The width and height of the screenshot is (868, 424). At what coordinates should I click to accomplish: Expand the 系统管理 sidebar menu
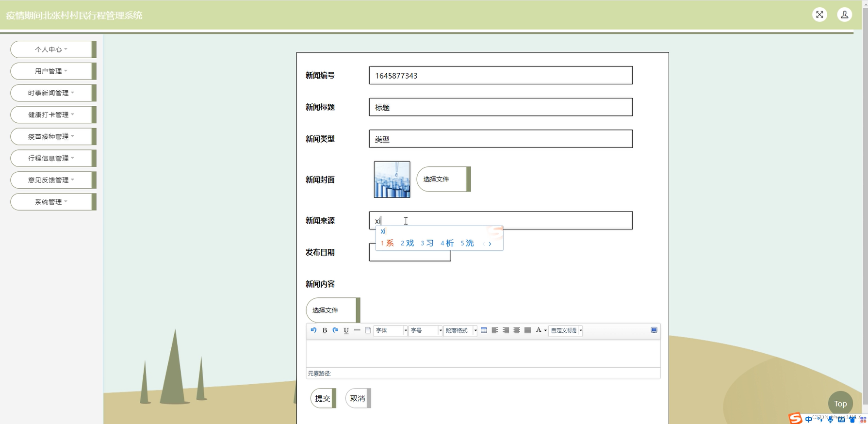pyautogui.click(x=53, y=202)
